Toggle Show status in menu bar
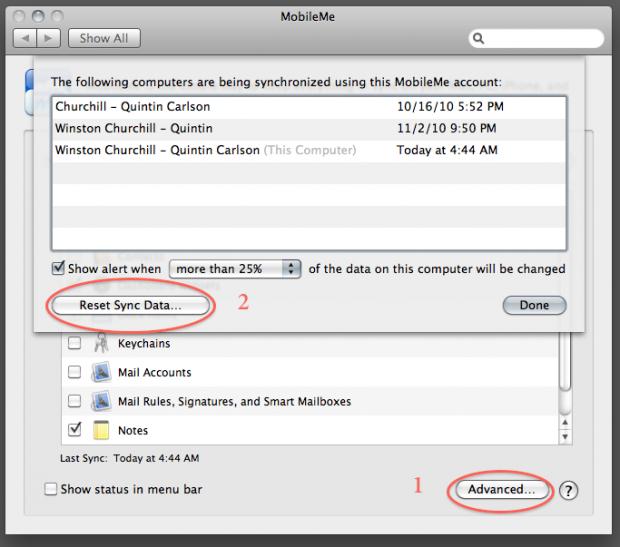This screenshot has height=547, width=620. click(x=51, y=489)
